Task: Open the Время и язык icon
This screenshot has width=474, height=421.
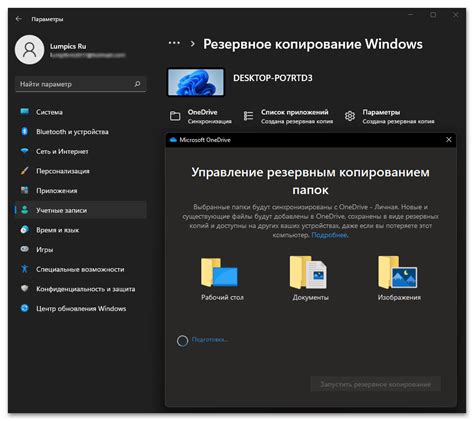Action: (x=25, y=230)
